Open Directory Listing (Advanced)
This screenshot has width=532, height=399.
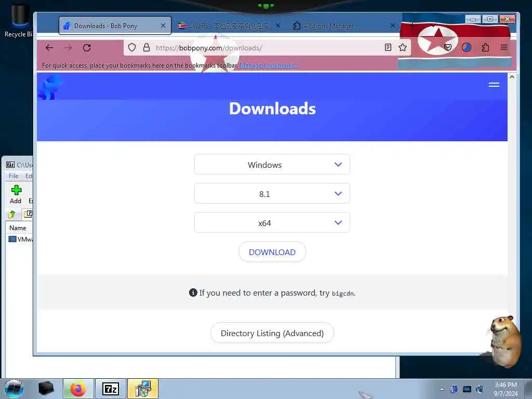(x=272, y=333)
